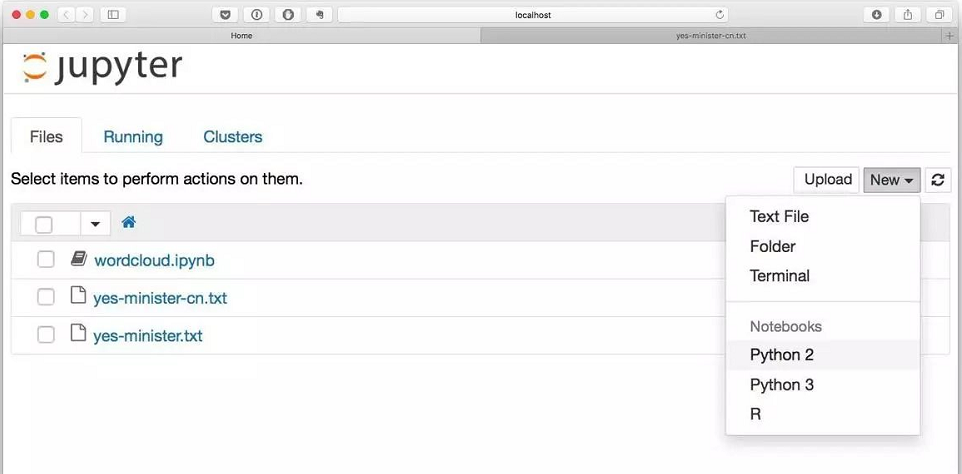Go to the home directory icon
962x474 pixels.
coord(128,223)
